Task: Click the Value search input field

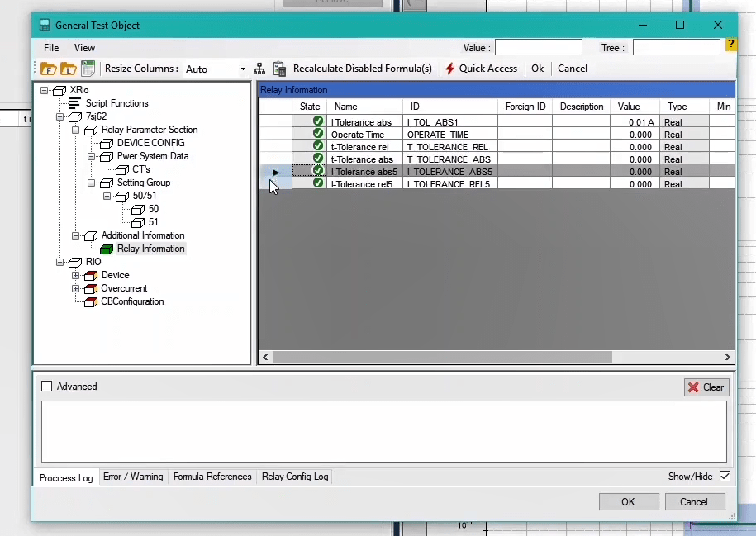Action: [x=538, y=48]
